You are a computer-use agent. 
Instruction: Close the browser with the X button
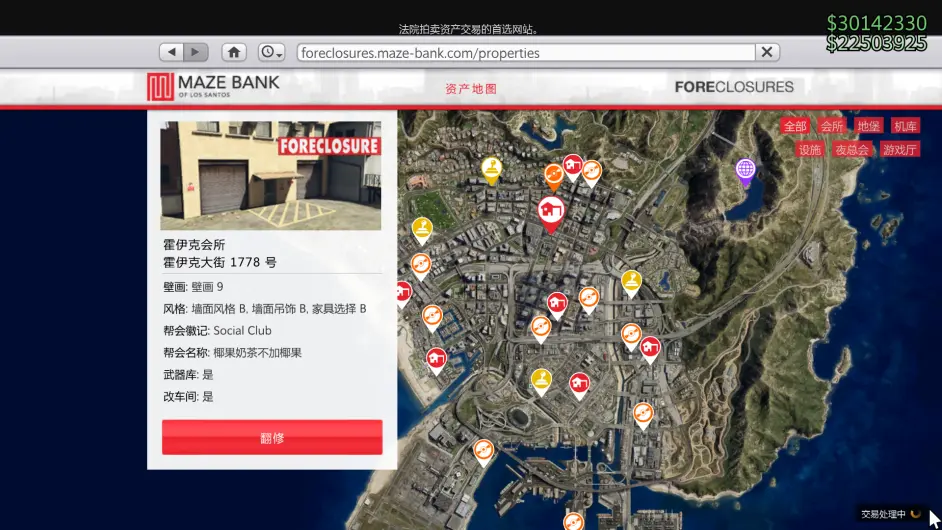767,52
